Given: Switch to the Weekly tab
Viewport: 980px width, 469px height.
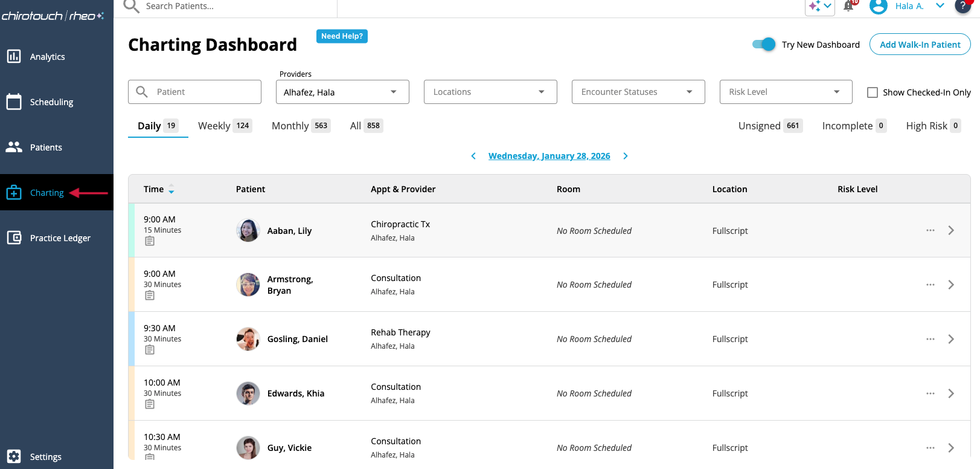Looking at the screenshot, I should (224, 126).
